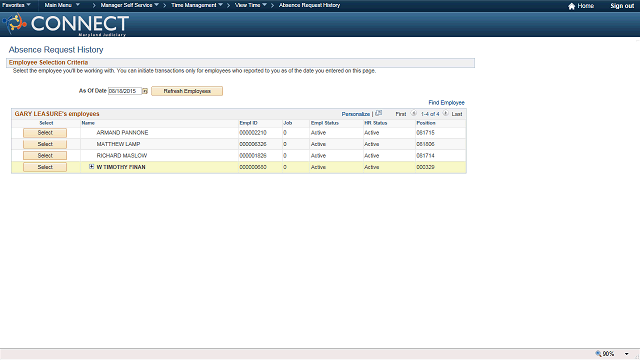Go to previous rows arrow icon

[x=413, y=113]
